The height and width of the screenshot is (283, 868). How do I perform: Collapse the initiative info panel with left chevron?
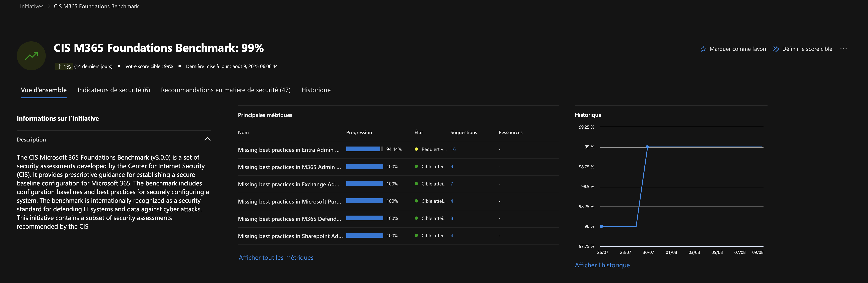click(x=219, y=112)
